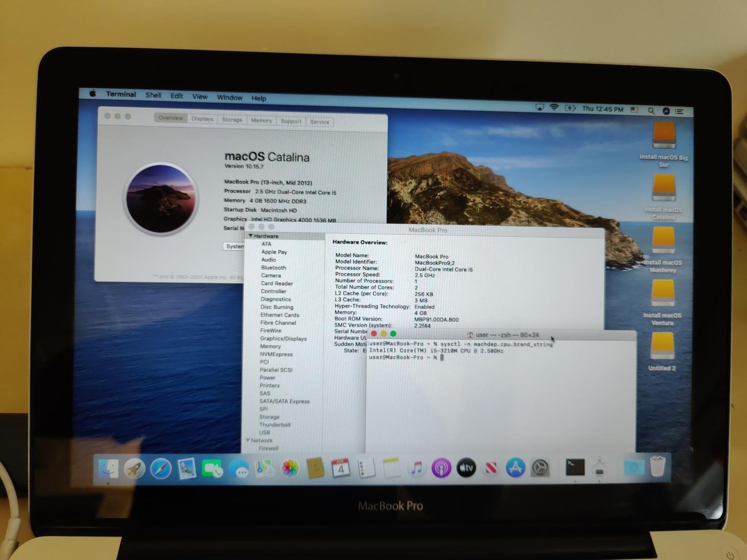Open the Help menu

(x=259, y=98)
